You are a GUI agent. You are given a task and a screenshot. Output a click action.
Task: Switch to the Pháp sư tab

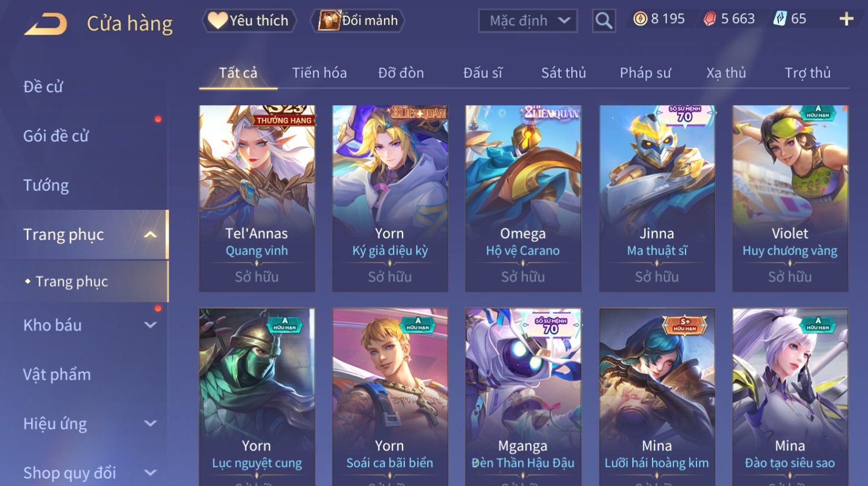(645, 73)
